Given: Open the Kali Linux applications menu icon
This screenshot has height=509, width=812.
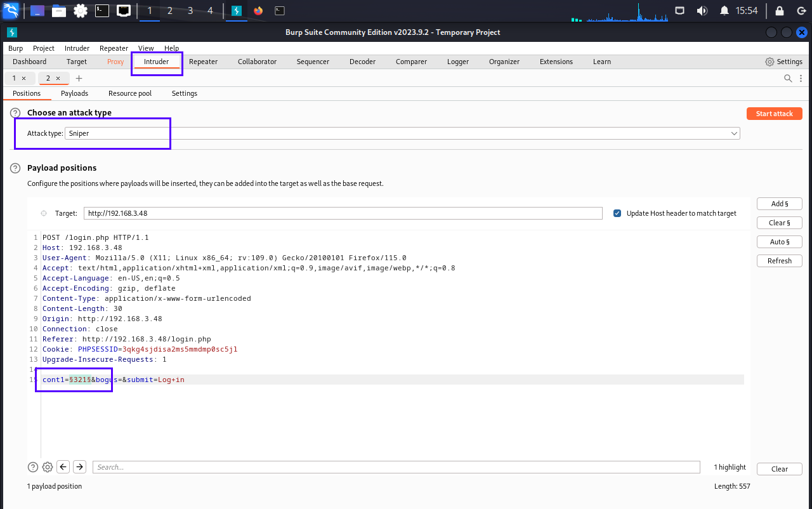Looking at the screenshot, I should click(x=11, y=11).
